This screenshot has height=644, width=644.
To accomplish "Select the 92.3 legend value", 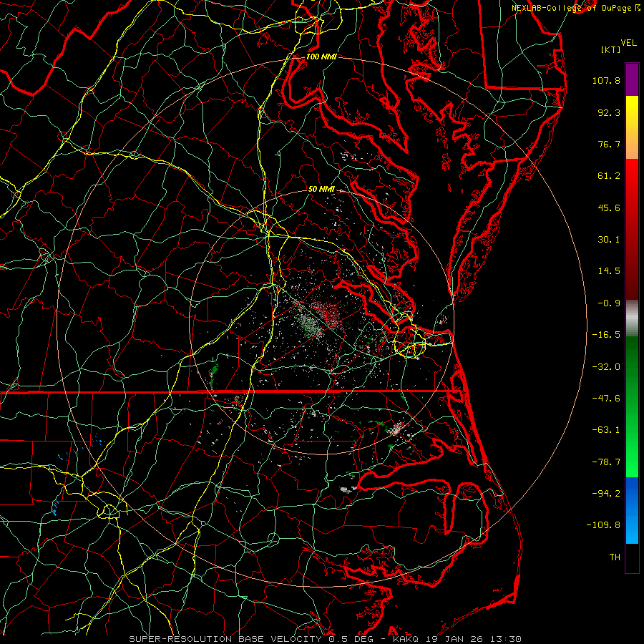I will 609,112.
